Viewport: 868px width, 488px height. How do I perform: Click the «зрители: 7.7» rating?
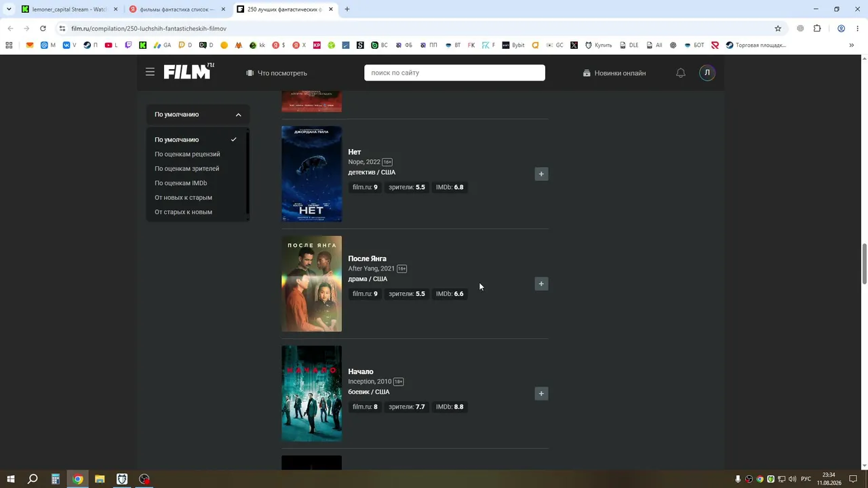407,407
